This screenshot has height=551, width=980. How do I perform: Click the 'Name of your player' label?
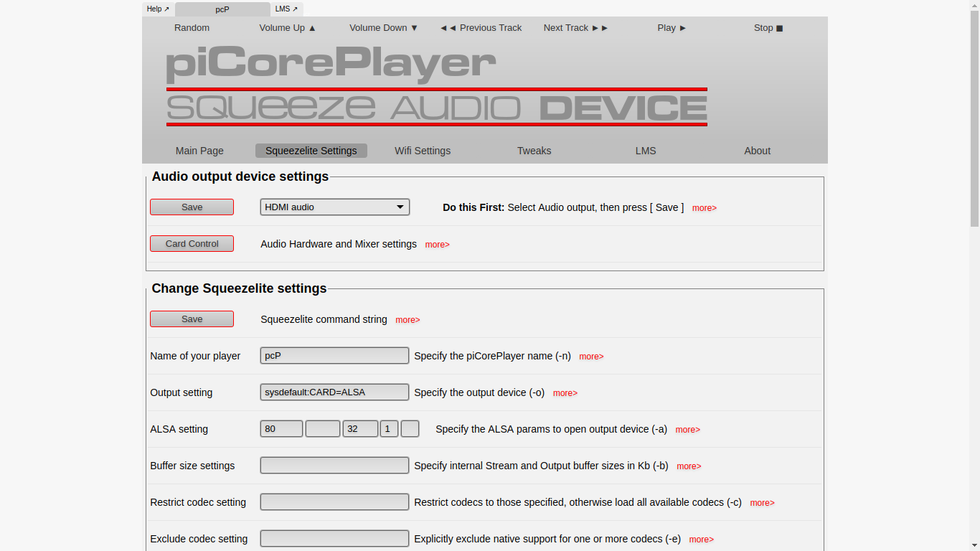(195, 356)
